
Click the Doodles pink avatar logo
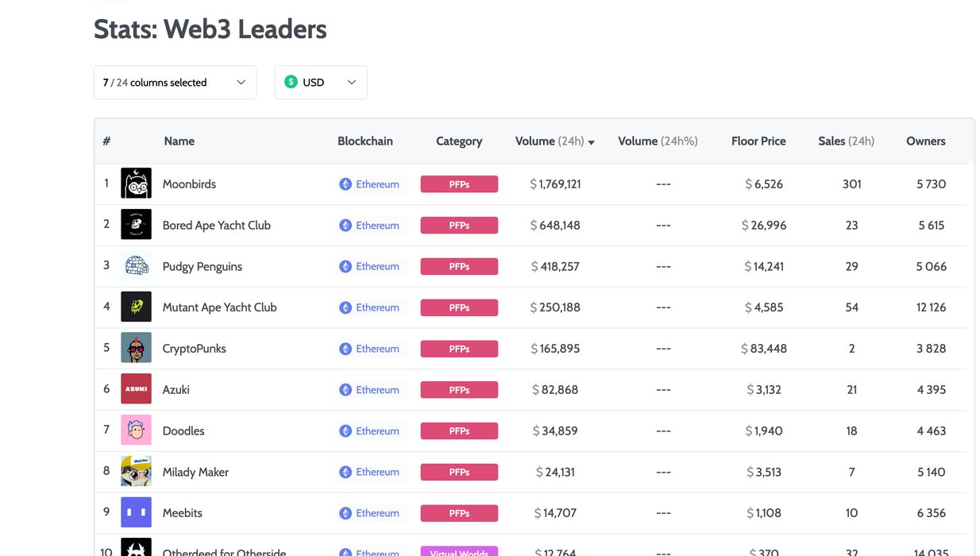[x=136, y=431]
